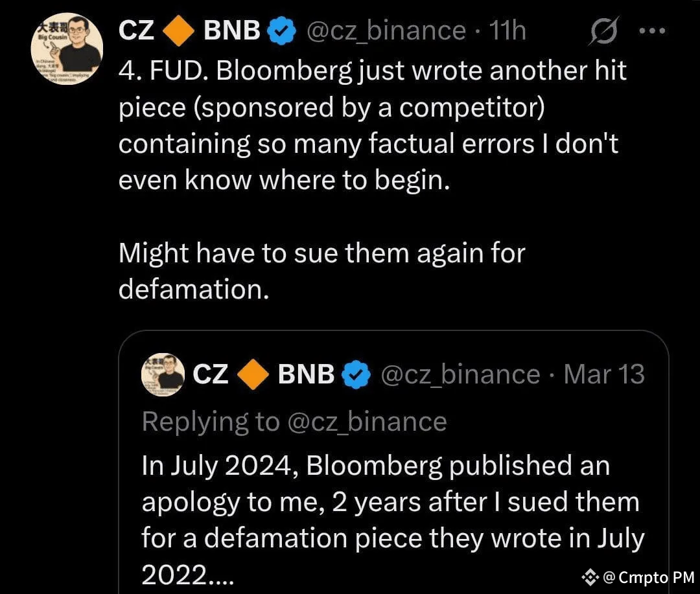Click the verified badge in quoted tweet
Viewport: 700px width, 594px height.
(356, 374)
